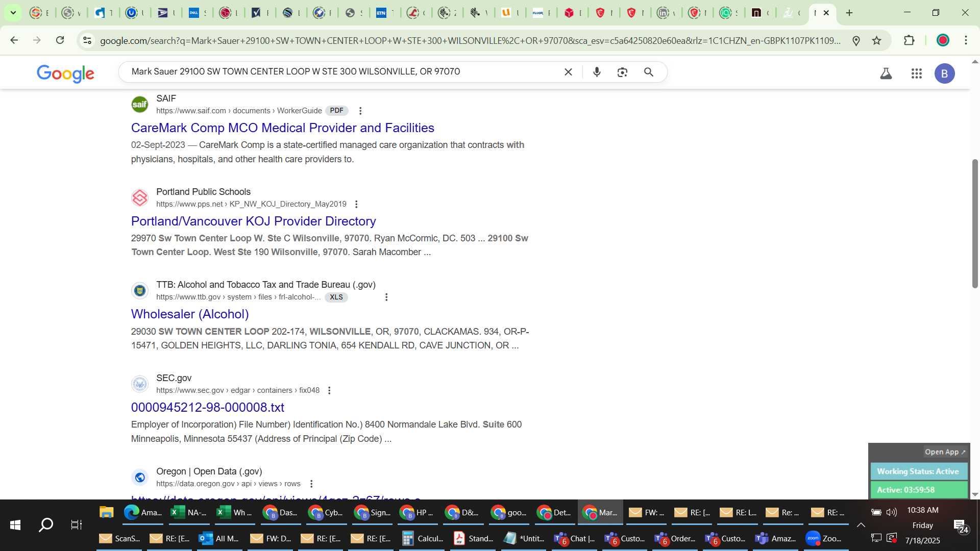The height and width of the screenshot is (551, 980).
Task: Open more options for the SAIF result
Action: 360,111
